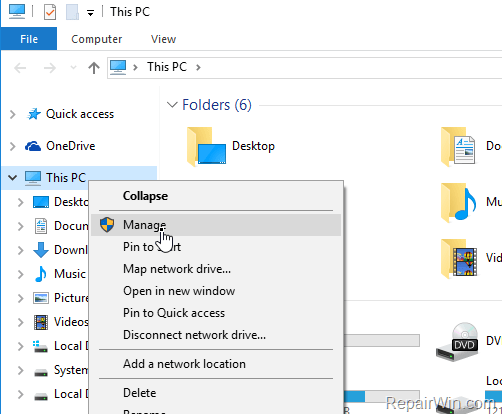Choose Pin to Quick access

click(x=216, y=313)
